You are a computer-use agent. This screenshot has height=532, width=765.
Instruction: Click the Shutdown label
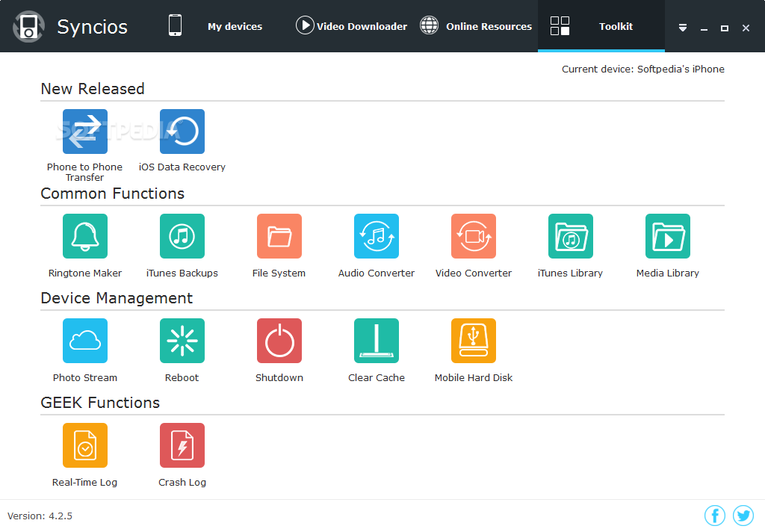(279, 377)
